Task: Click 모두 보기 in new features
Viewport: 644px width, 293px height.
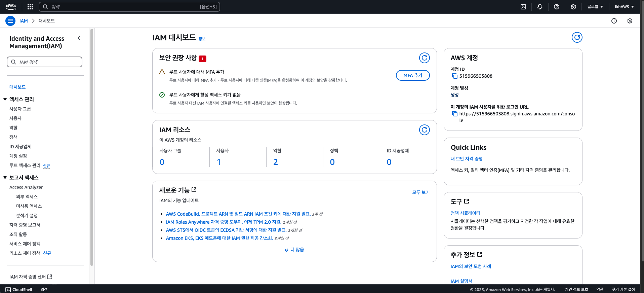Action: (x=421, y=192)
